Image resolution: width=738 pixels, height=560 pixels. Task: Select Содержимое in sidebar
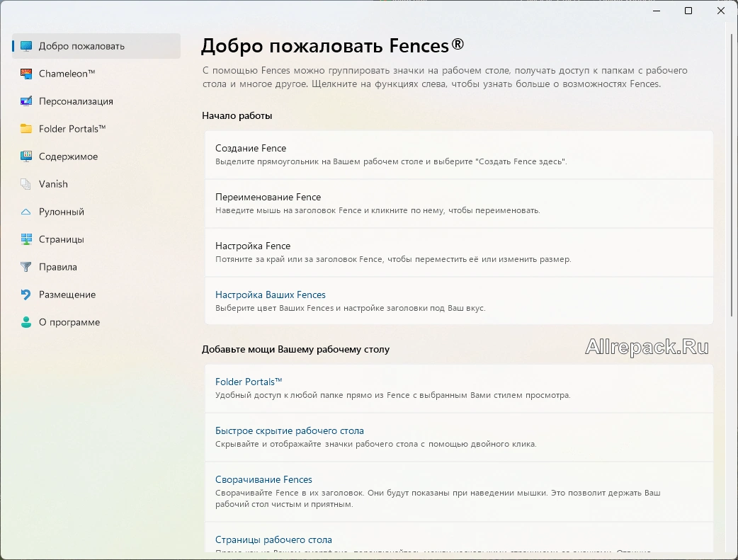click(96, 156)
